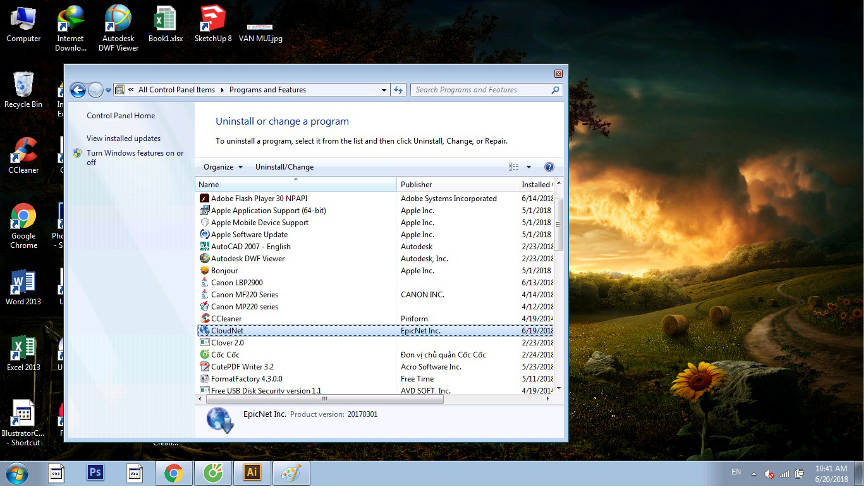
Task: Select the AutoCAD 2007 - English icon
Action: pyautogui.click(x=204, y=247)
